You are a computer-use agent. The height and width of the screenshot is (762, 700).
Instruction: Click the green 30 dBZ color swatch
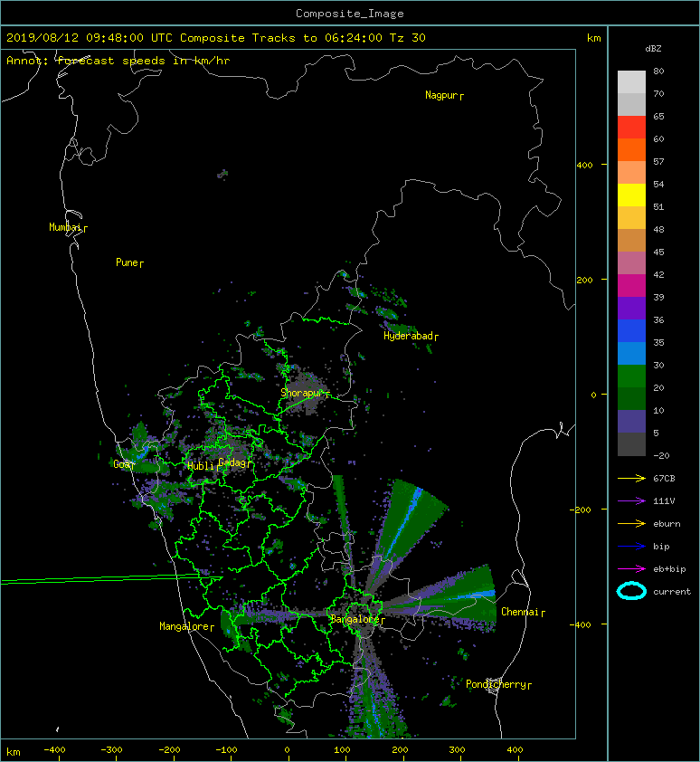click(x=631, y=376)
